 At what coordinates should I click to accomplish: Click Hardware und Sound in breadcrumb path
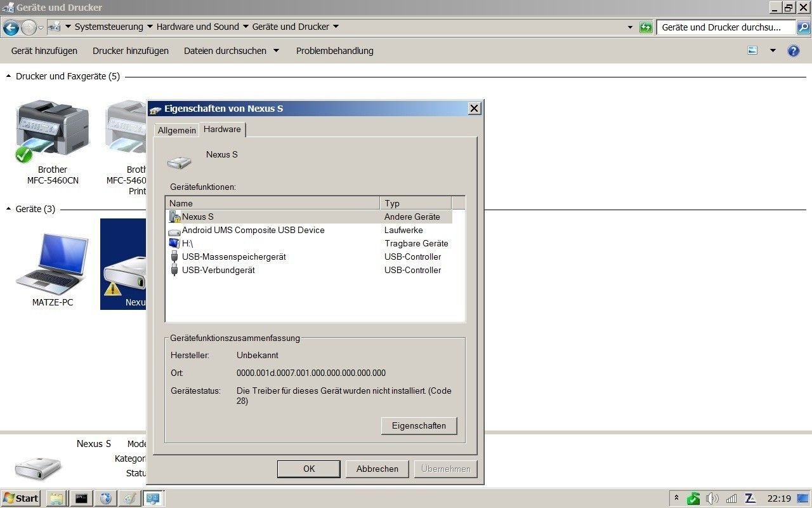click(198, 27)
